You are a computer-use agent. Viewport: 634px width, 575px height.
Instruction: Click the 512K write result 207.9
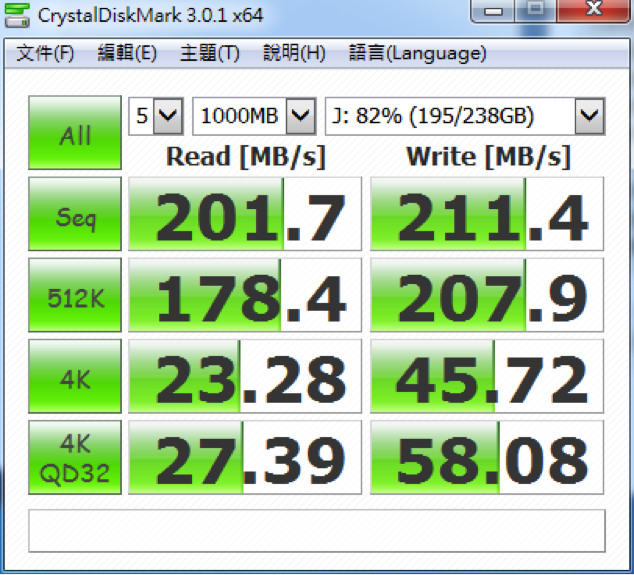pos(487,295)
